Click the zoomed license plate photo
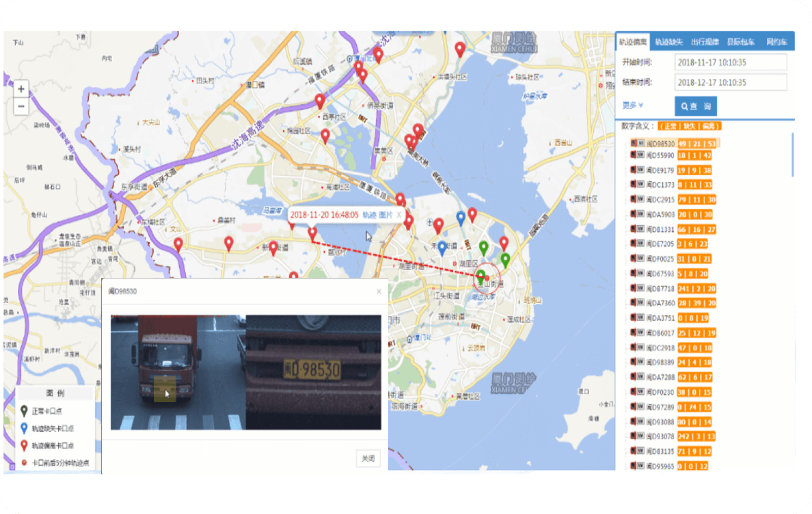812x514 pixels. [313, 372]
